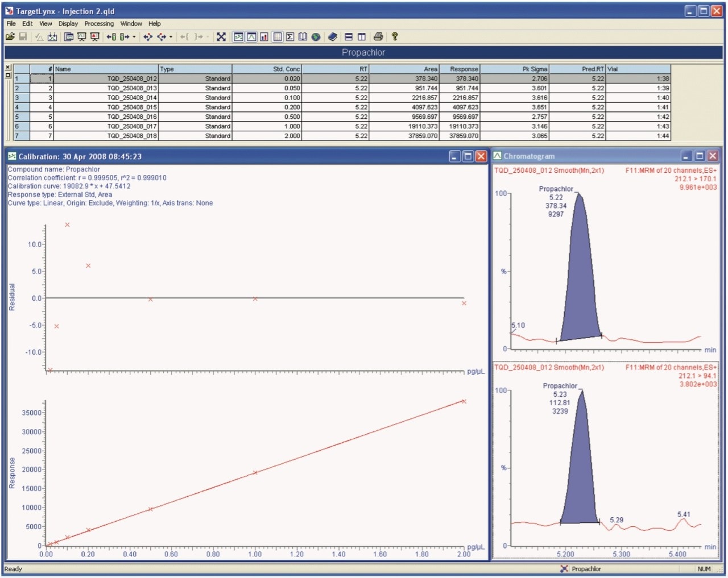Click the sigma summary toolbar icon

[x=290, y=37]
